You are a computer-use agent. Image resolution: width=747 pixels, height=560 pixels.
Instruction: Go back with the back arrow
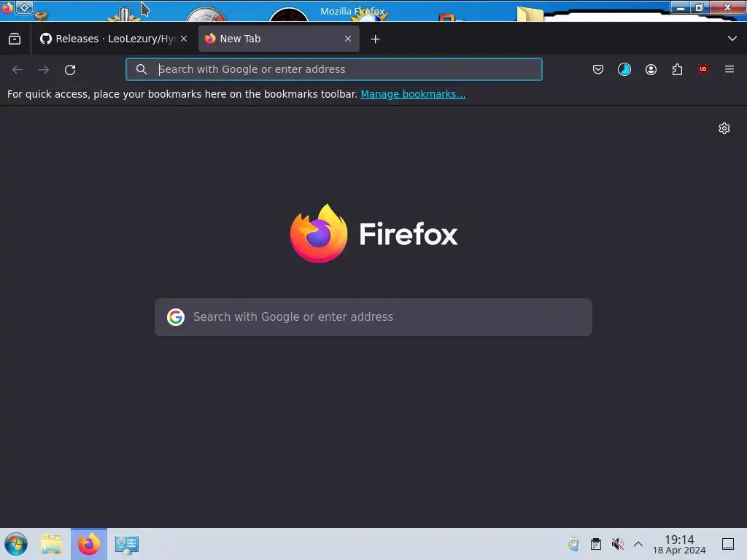pos(18,69)
